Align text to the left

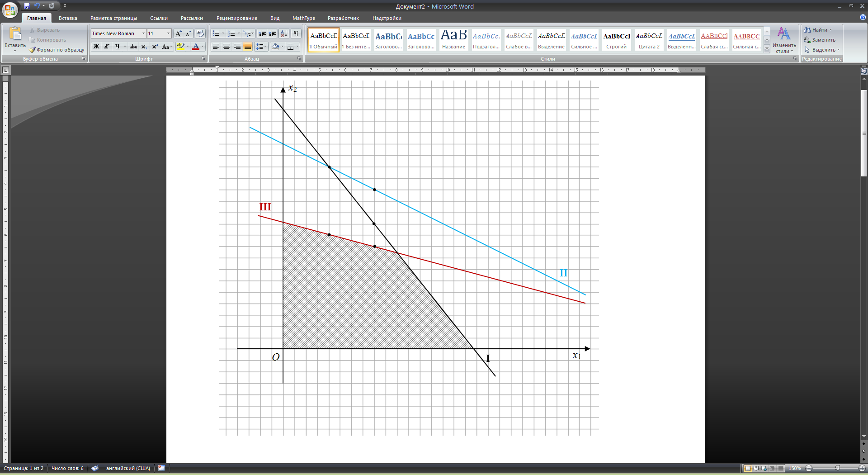[x=216, y=47]
